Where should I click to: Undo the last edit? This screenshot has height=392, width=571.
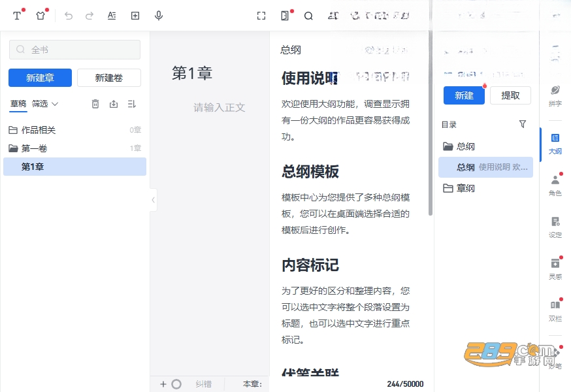click(x=69, y=16)
